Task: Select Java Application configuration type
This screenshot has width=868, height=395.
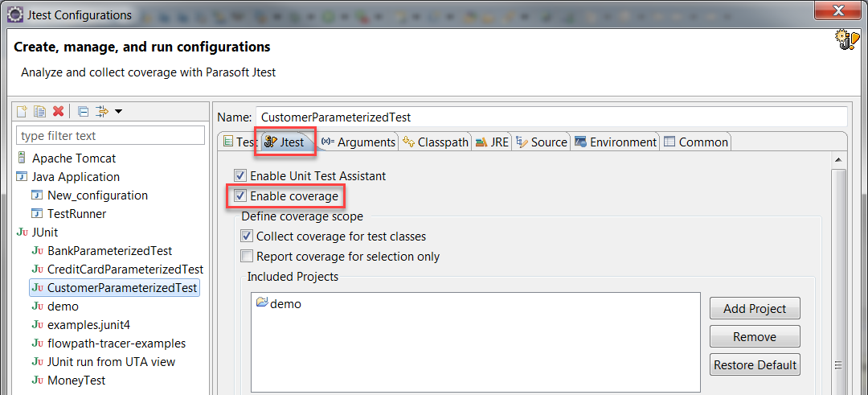Action: [68, 177]
